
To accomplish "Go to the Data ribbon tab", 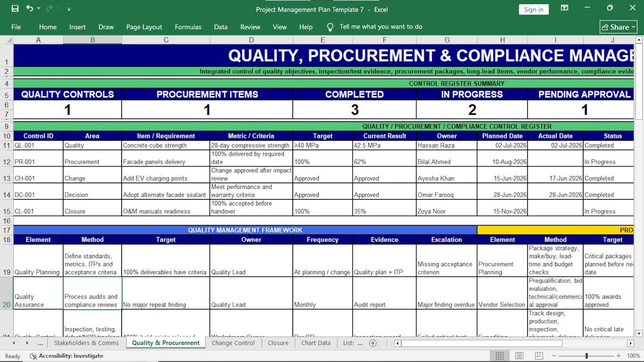I will (x=221, y=27).
